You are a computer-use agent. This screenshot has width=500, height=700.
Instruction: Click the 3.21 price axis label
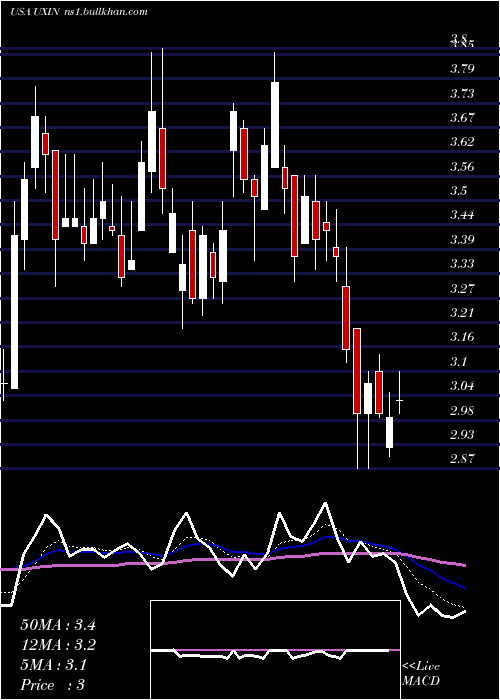pyautogui.click(x=462, y=312)
